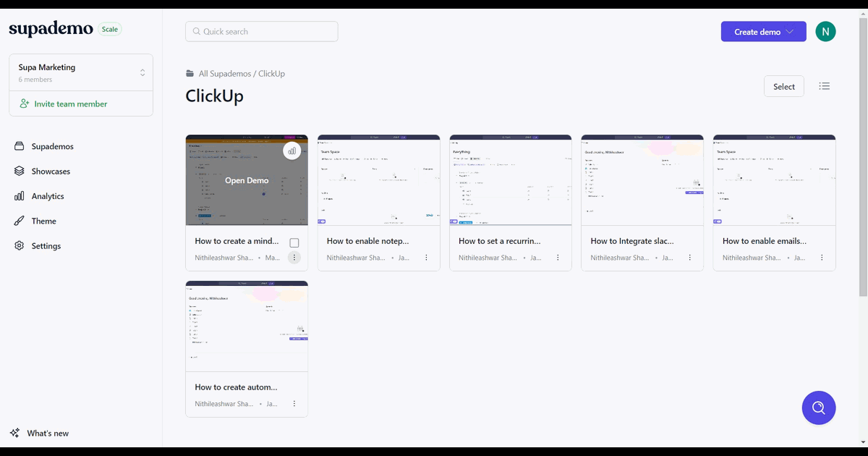Open three-dot menu on the create automation card
Screen dimensions: 868x456
[294, 404]
